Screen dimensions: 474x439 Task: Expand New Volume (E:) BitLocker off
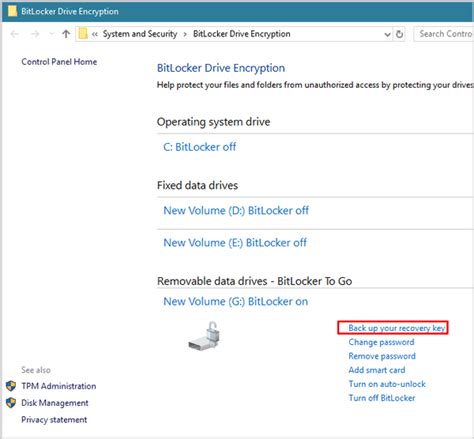pyautogui.click(x=235, y=243)
